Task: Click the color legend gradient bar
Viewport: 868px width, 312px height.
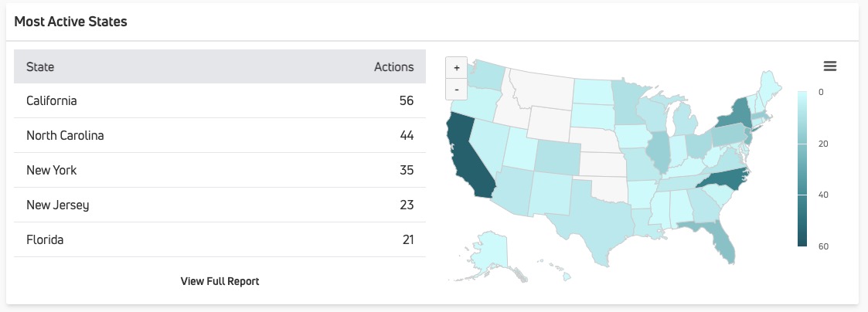Action: pyautogui.click(x=802, y=168)
